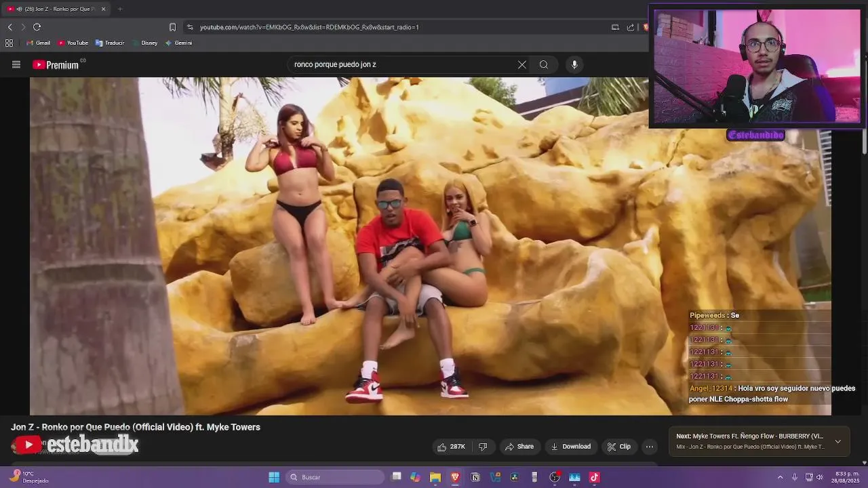
Task: Open clock showing 8:33 p. m.
Action: (x=847, y=477)
